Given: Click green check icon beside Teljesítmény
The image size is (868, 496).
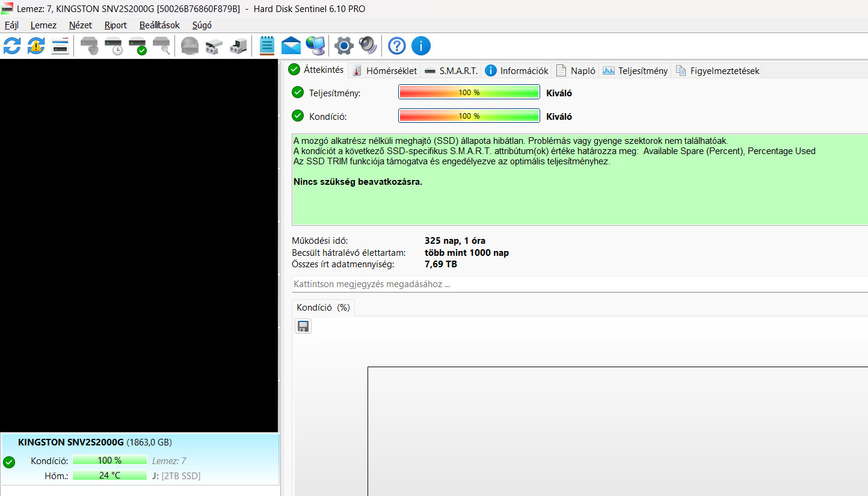Looking at the screenshot, I should pos(298,92).
